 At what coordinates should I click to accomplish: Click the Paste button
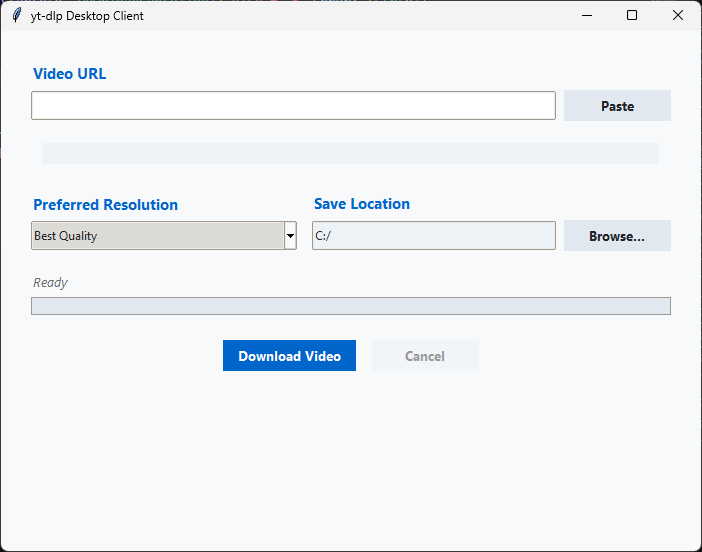[x=617, y=106]
